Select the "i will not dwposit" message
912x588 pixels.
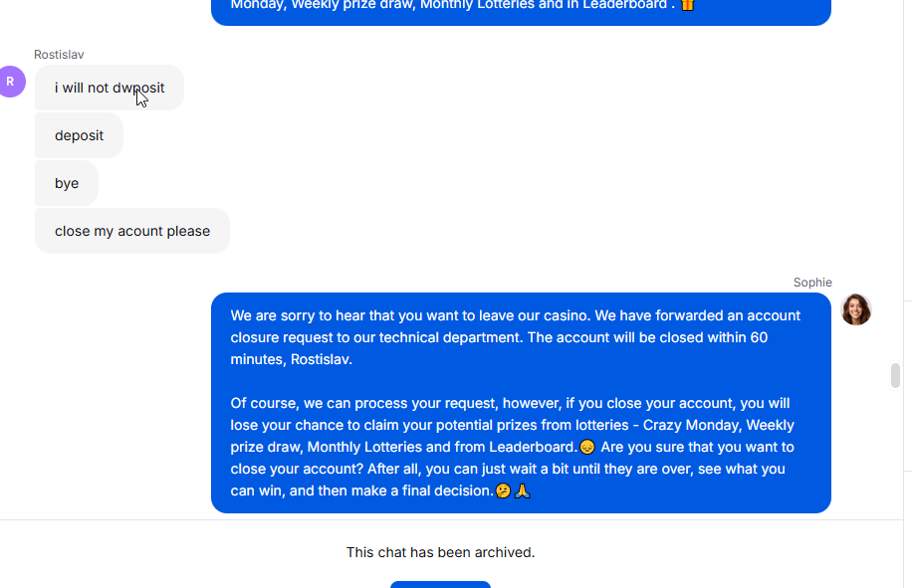110,88
